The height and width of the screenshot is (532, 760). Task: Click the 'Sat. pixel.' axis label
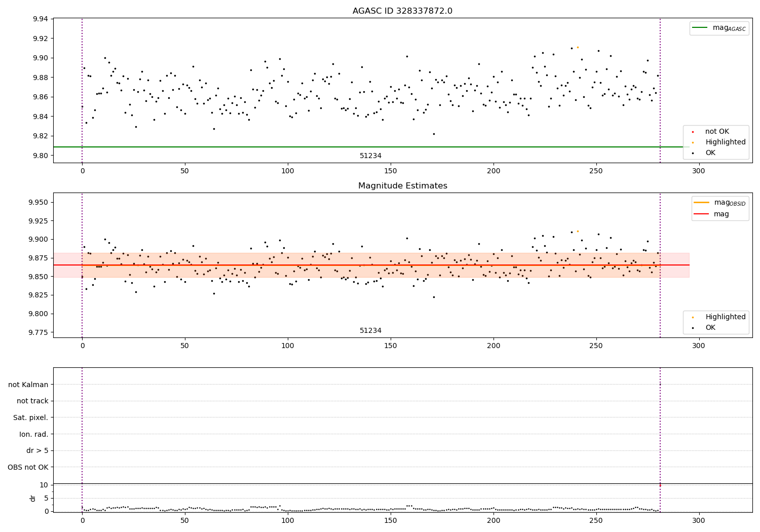(31, 418)
